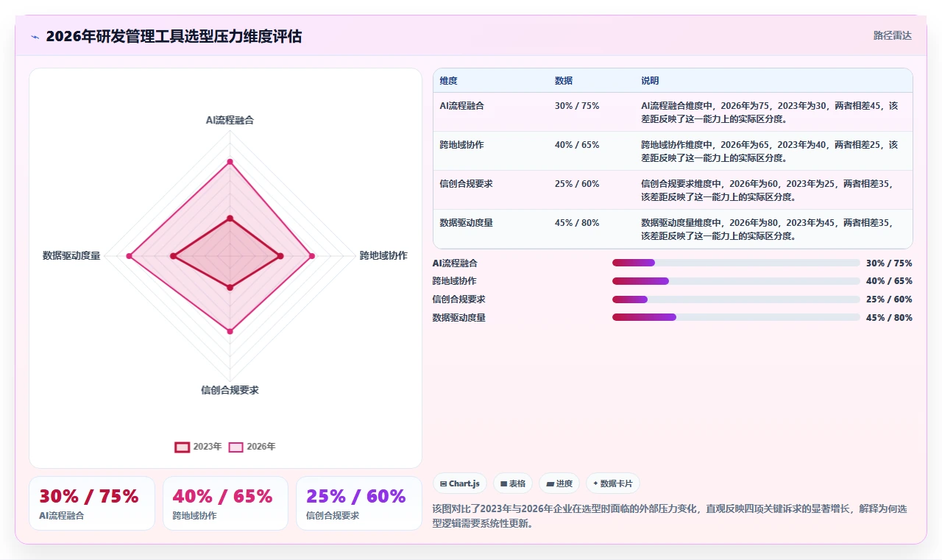Click the 数据驱动度量 progress bar

[736, 318]
